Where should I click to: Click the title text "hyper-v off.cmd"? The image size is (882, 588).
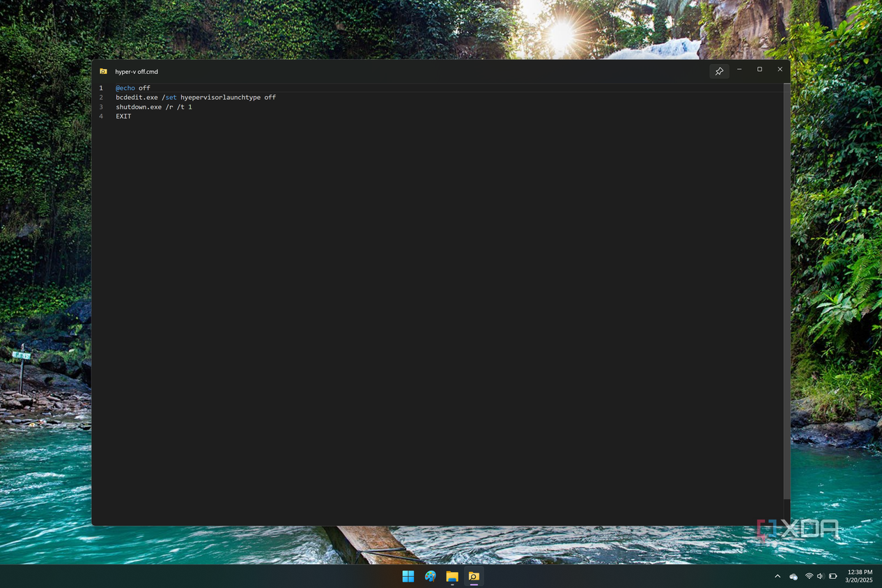(137, 72)
